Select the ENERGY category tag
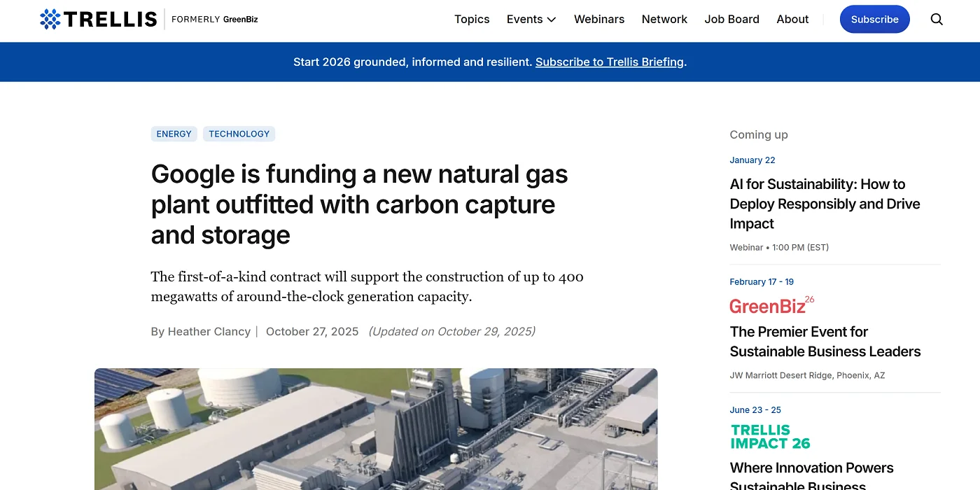This screenshot has height=490, width=980. click(x=174, y=134)
